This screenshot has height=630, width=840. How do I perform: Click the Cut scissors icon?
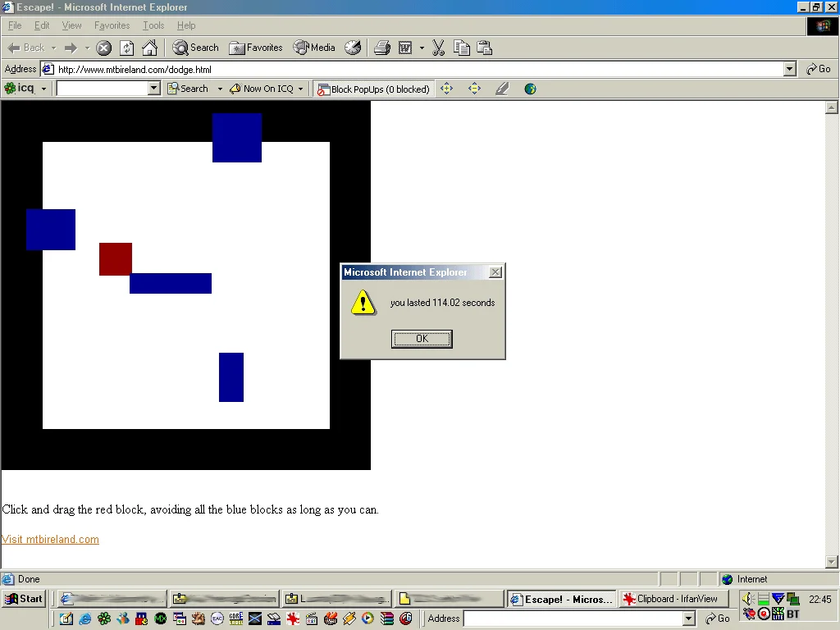(x=439, y=48)
